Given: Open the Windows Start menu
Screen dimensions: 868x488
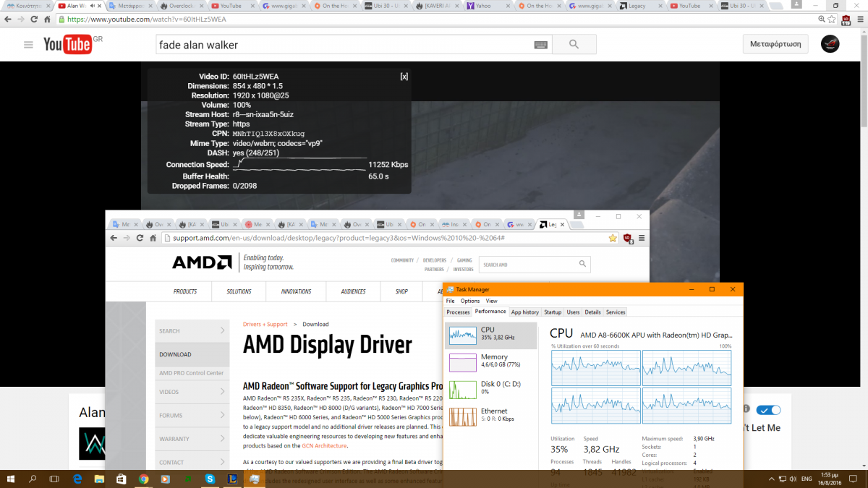Looking at the screenshot, I should click(x=12, y=479).
